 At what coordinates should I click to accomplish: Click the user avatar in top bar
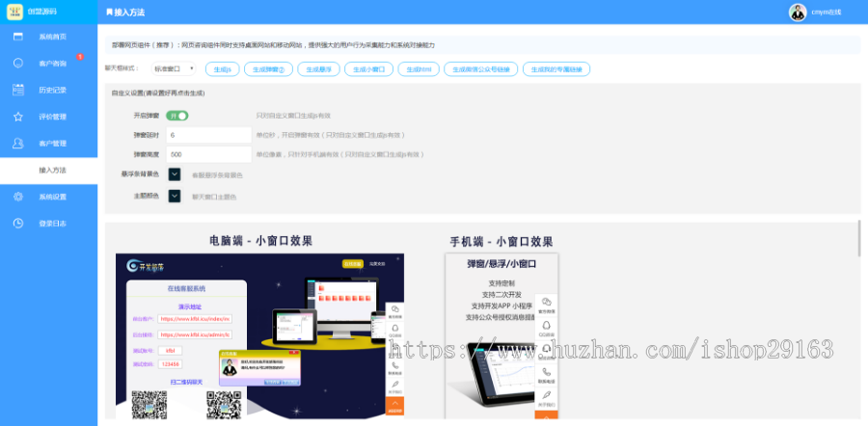798,13
